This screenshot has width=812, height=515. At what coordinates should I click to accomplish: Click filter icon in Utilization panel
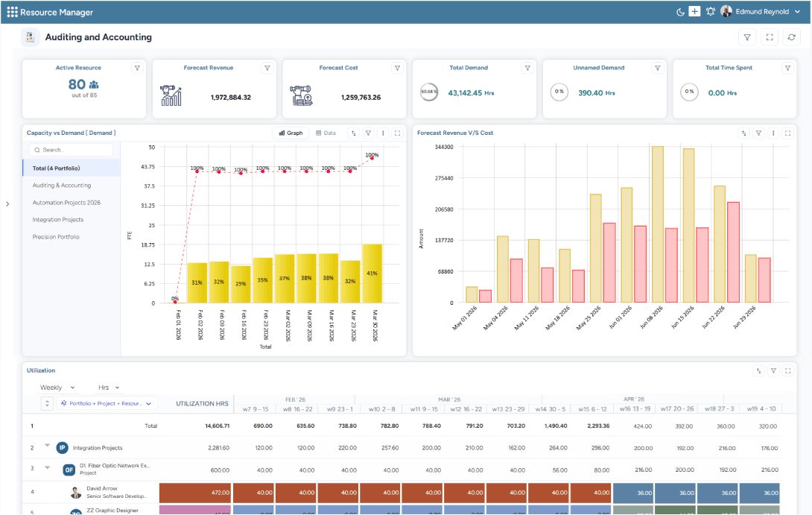(x=773, y=370)
